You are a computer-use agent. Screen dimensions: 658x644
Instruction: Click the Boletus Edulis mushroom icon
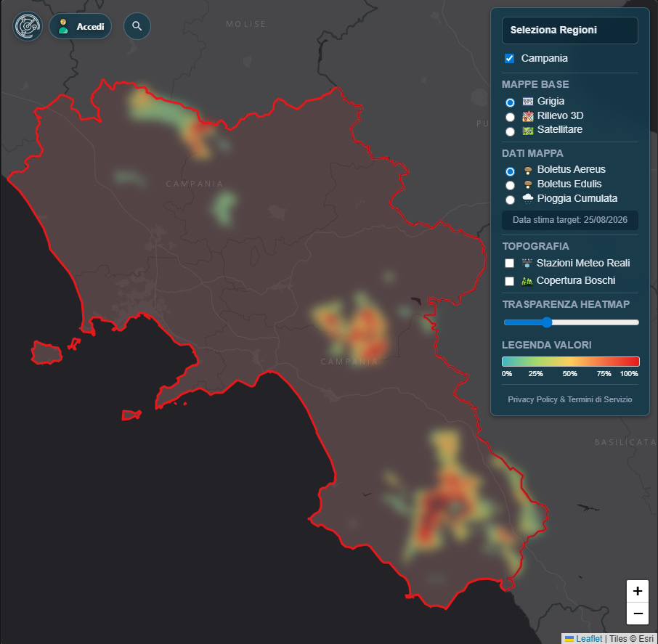pos(528,184)
